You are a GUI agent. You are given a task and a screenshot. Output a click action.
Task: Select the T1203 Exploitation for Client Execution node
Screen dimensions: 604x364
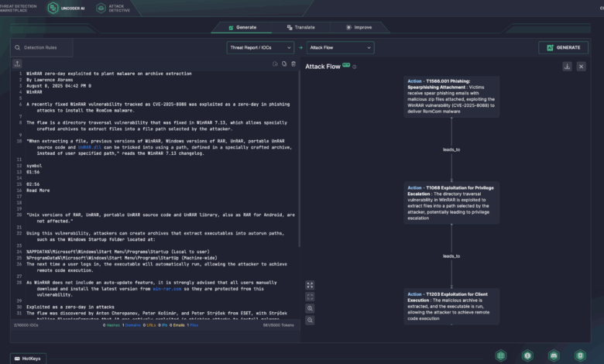pos(451,306)
